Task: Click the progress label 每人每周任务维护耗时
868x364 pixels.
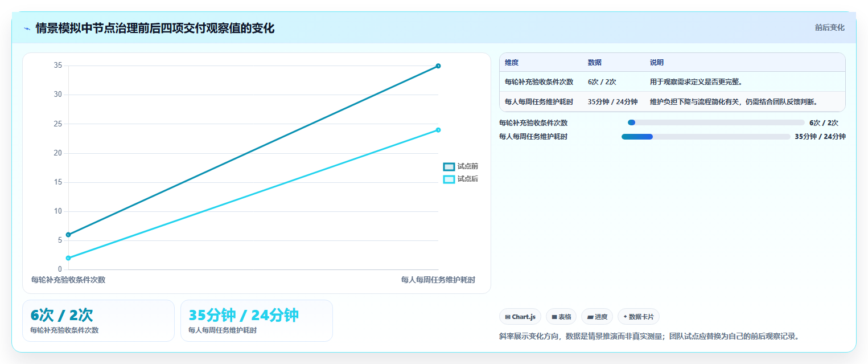Action: [x=533, y=137]
